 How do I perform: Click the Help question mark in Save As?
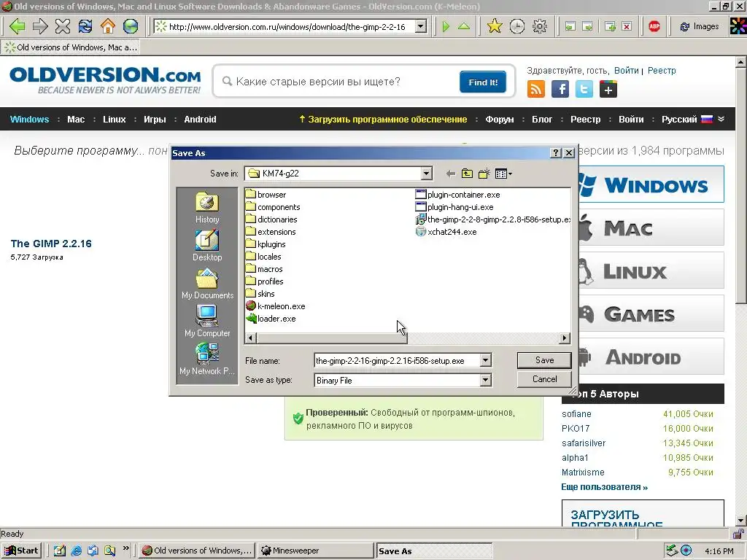tap(555, 153)
